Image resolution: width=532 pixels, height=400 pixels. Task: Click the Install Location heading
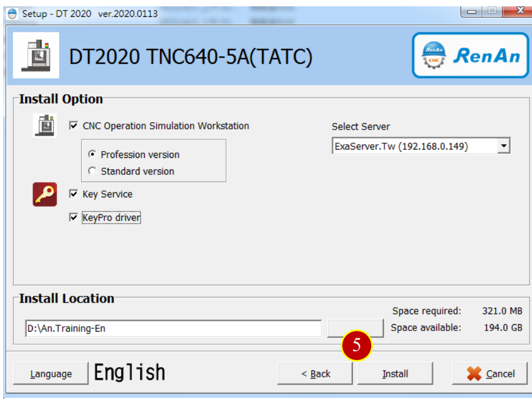[66, 298]
